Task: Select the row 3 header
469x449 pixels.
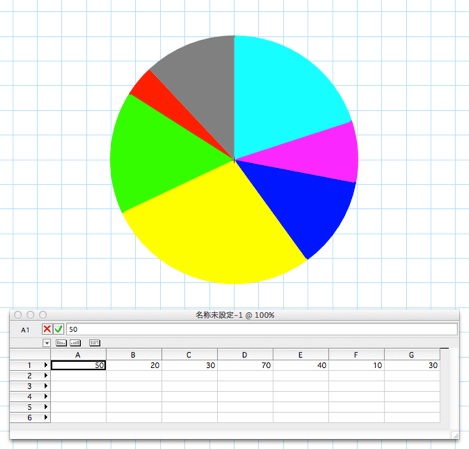Action: (x=30, y=386)
